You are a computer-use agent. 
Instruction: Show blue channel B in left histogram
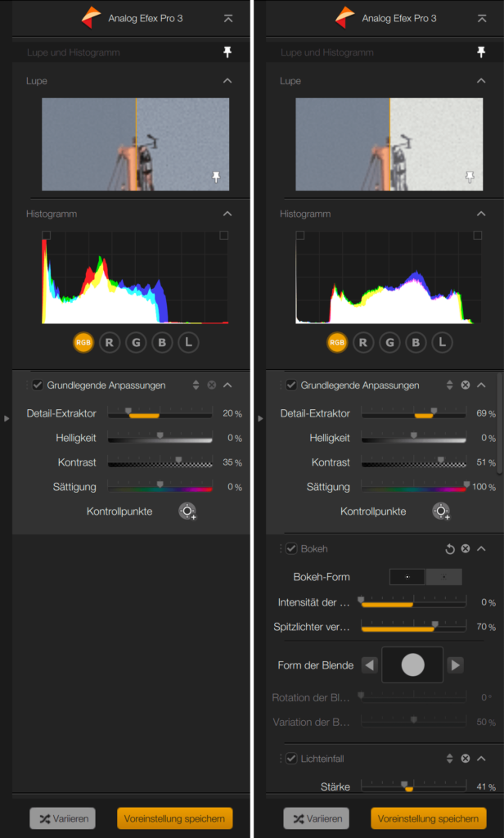pos(162,343)
